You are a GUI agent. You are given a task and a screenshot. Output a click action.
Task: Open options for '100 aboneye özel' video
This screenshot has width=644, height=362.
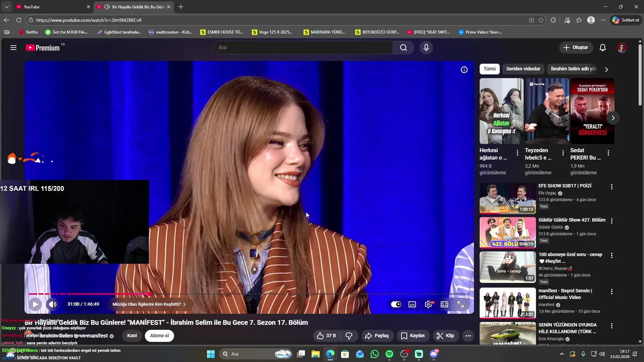pos(612,255)
